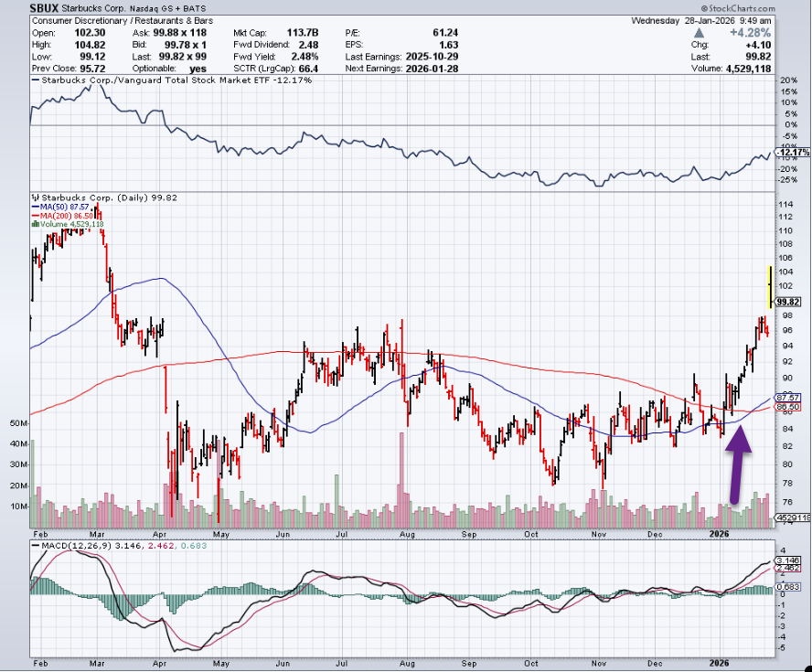Click the -12.17% relative performance tag
This screenshot has height=672, width=812.
pyautogui.click(x=790, y=151)
